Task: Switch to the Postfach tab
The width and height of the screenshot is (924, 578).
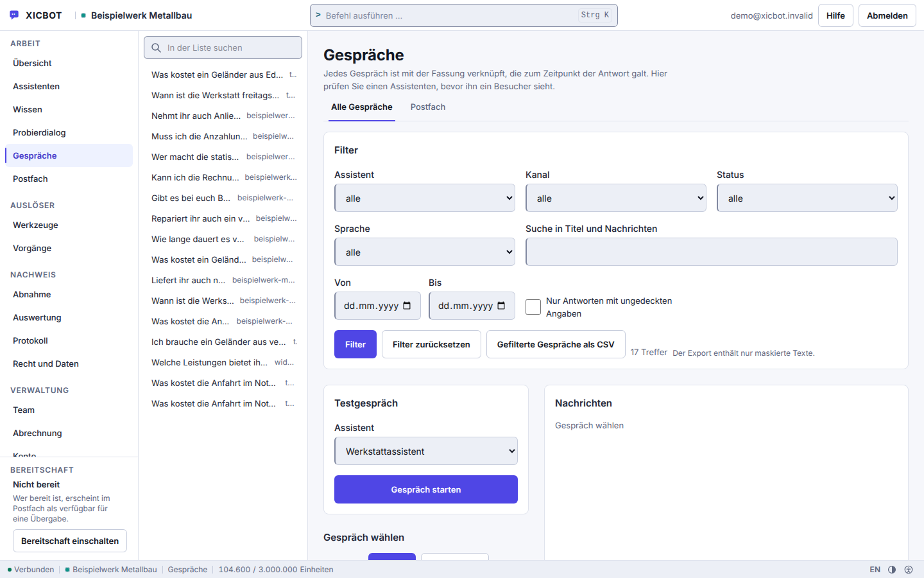Action: [x=428, y=107]
